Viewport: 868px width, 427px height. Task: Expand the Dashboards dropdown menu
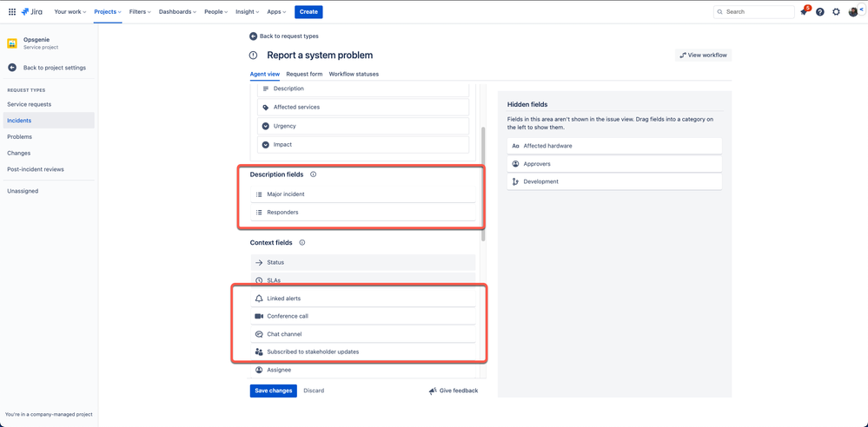178,11
